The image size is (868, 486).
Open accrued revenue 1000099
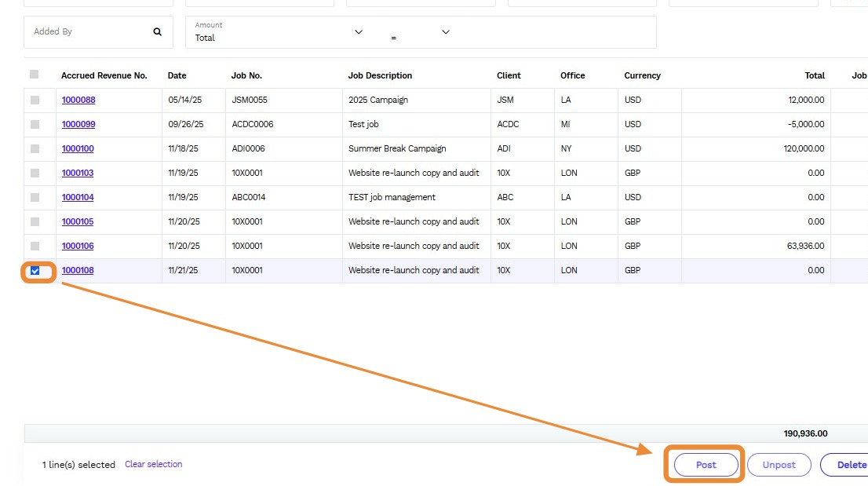coord(78,125)
